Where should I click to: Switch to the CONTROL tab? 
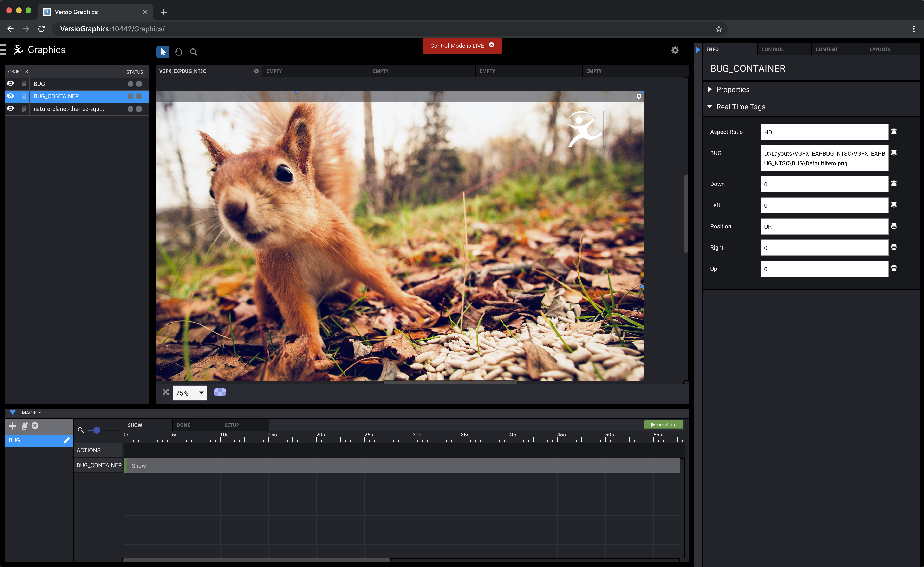tap(773, 49)
